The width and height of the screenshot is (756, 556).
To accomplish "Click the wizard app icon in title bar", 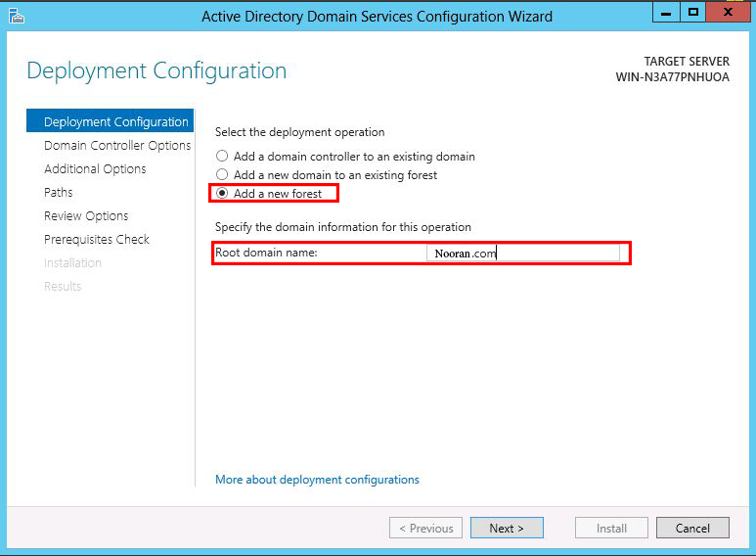I will pos(17,16).
